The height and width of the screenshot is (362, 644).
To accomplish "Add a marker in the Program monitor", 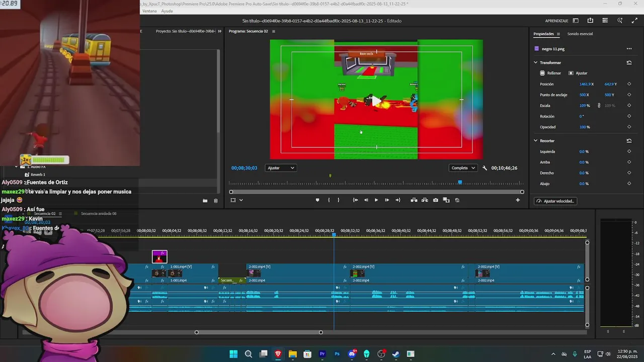I will (317, 200).
